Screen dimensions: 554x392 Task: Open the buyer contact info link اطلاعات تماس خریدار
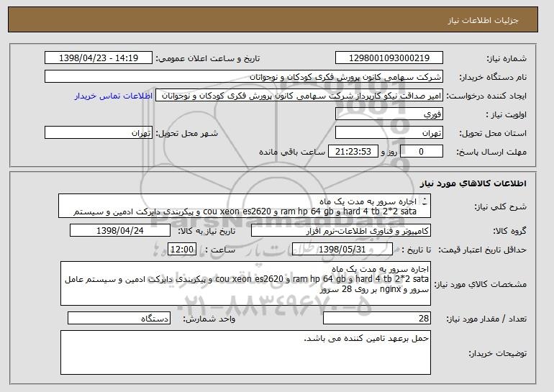coord(114,96)
